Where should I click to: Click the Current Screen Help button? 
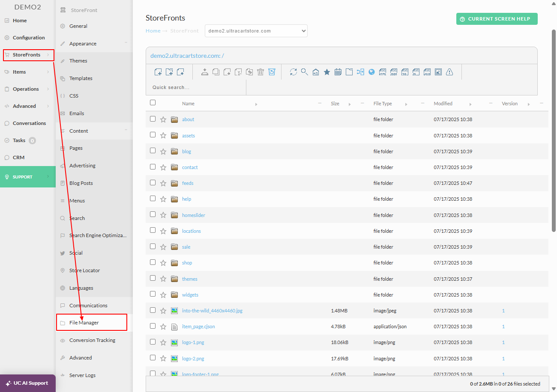click(497, 19)
